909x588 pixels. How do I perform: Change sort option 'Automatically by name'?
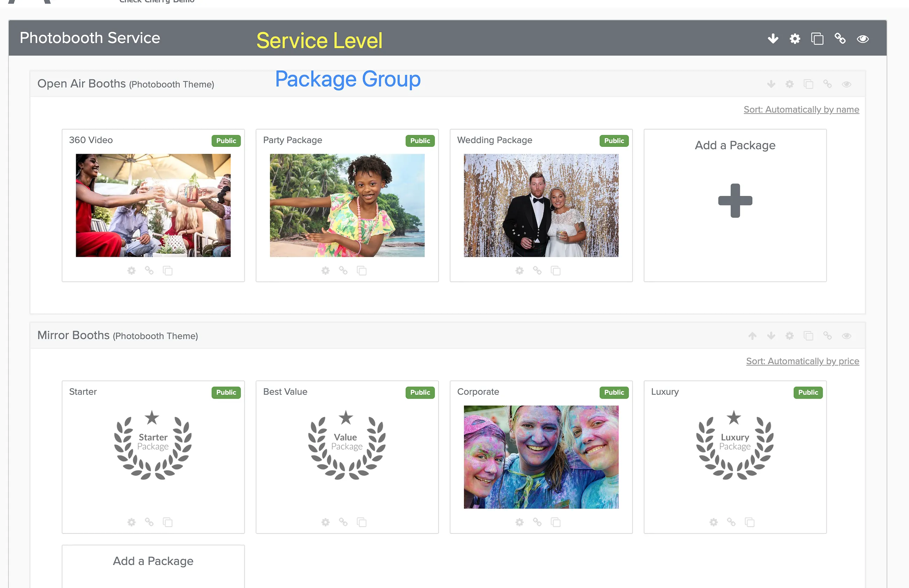coord(801,109)
